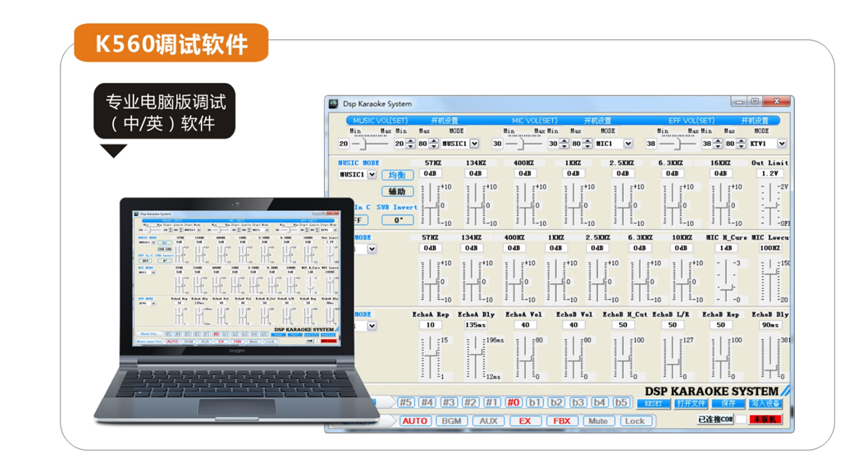
Task: Click the Dsp Karaoke System title bar icon
Action: coord(334,103)
